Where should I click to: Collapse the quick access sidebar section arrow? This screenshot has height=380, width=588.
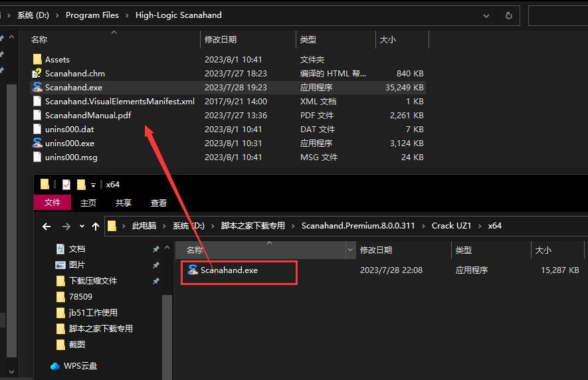click(x=167, y=248)
